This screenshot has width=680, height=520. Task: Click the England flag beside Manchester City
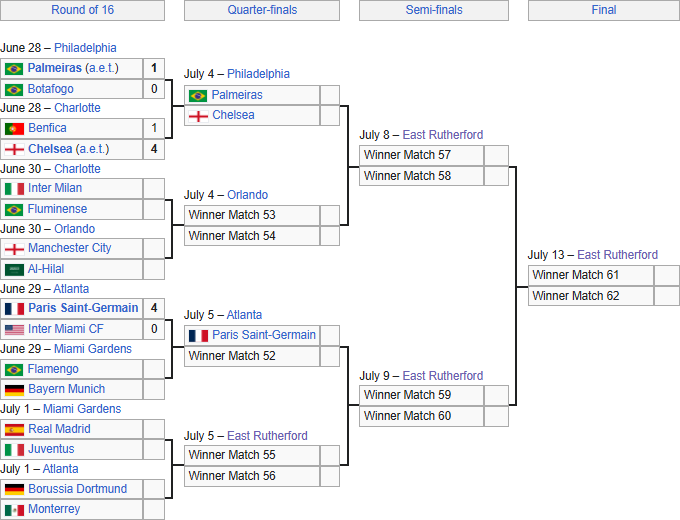point(14,249)
